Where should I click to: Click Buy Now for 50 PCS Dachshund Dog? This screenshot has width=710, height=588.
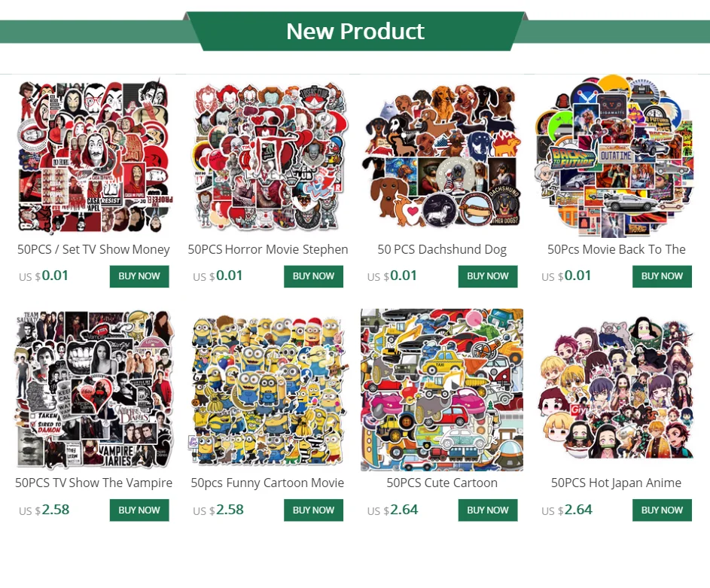coord(488,276)
